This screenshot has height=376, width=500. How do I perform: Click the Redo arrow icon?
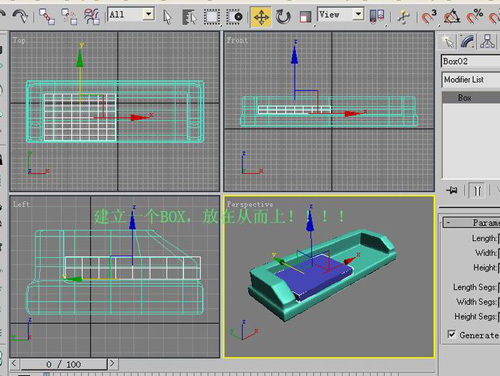[20, 16]
